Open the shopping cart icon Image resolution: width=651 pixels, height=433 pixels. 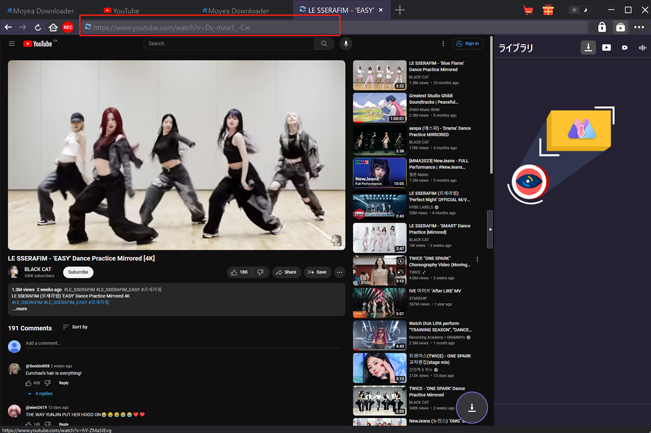pos(528,10)
